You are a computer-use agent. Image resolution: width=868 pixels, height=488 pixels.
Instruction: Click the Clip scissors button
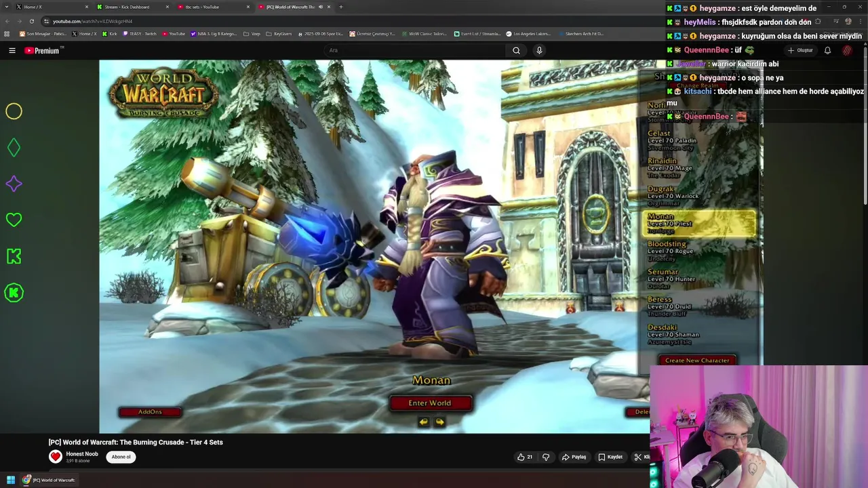(x=642, y=457)
